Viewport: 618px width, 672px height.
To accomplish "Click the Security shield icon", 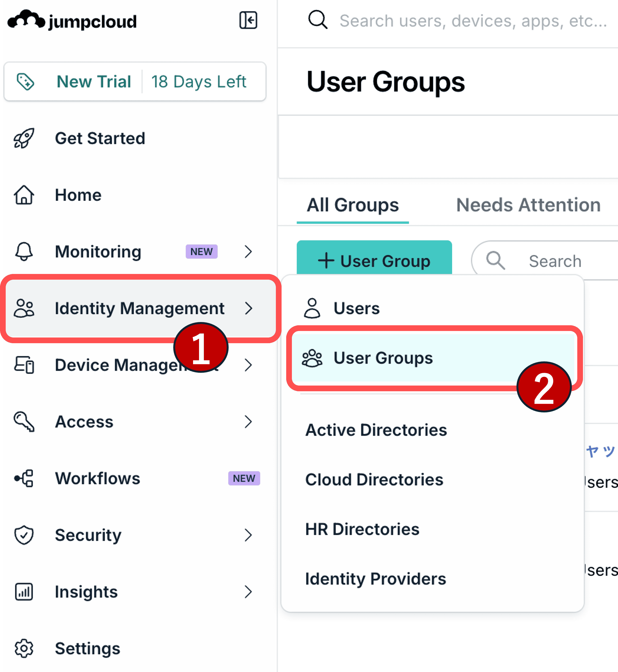I will point(24,535).
